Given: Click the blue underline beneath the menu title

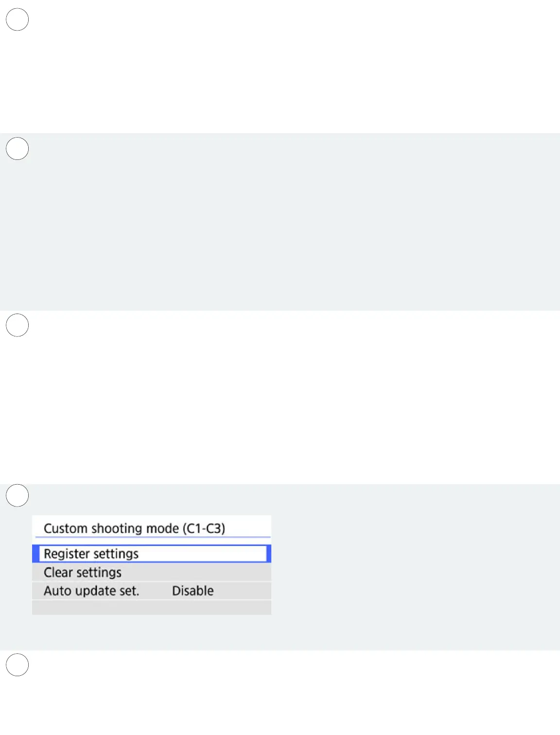Looking at the screenshot, I should (152, 537).
